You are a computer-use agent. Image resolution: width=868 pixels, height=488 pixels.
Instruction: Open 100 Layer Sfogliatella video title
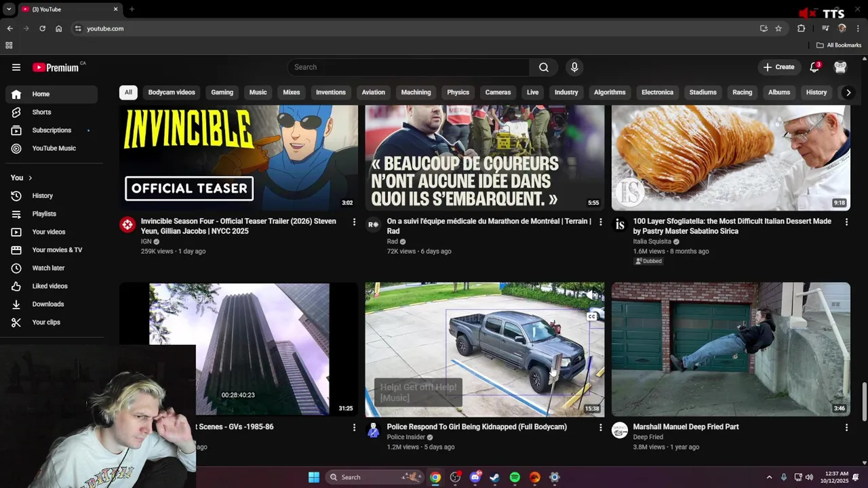[x=732, y=226]
